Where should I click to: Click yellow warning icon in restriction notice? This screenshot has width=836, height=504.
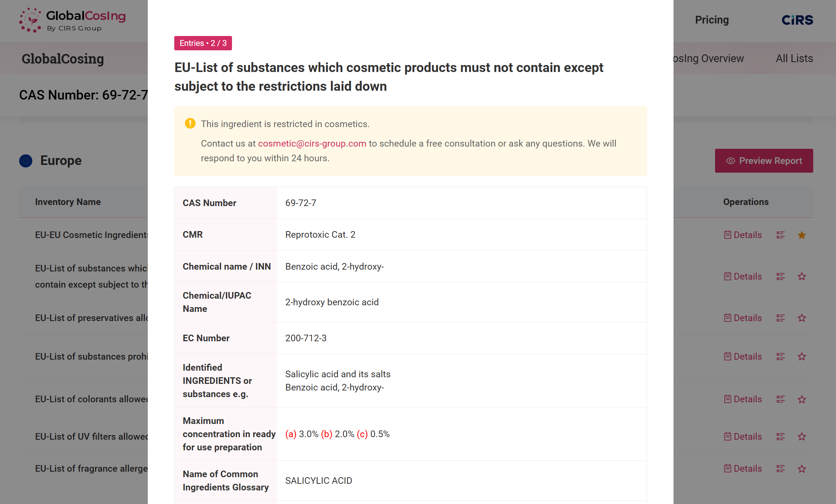click(190, 123)
